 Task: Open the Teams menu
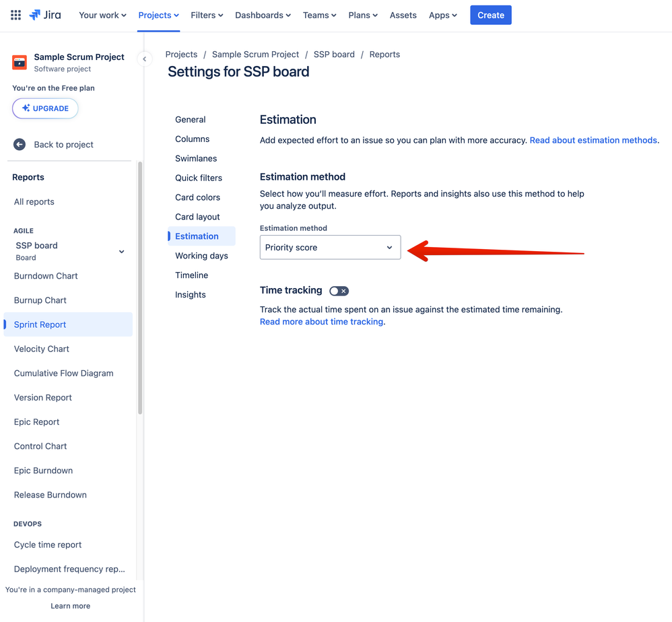[x=319, y=15]
